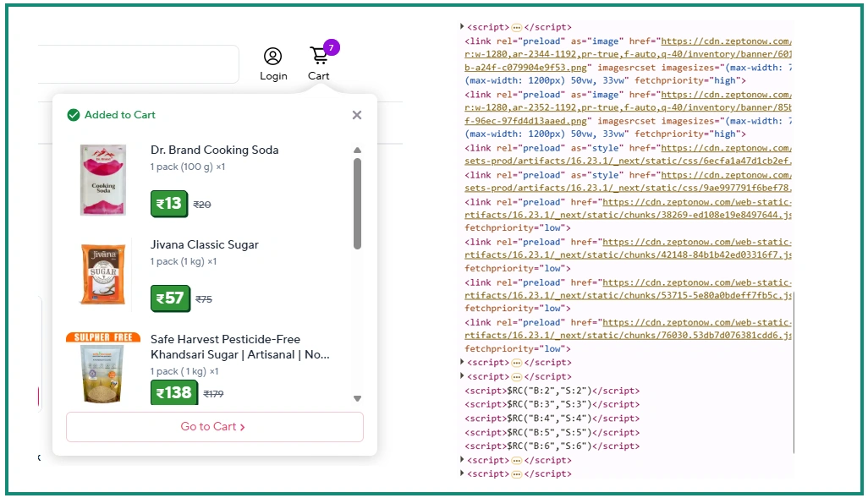The width and height of the screenshot is (868, 498).
Task: Open the banner/601 preload image link
Action: click(x=628, y=54)
